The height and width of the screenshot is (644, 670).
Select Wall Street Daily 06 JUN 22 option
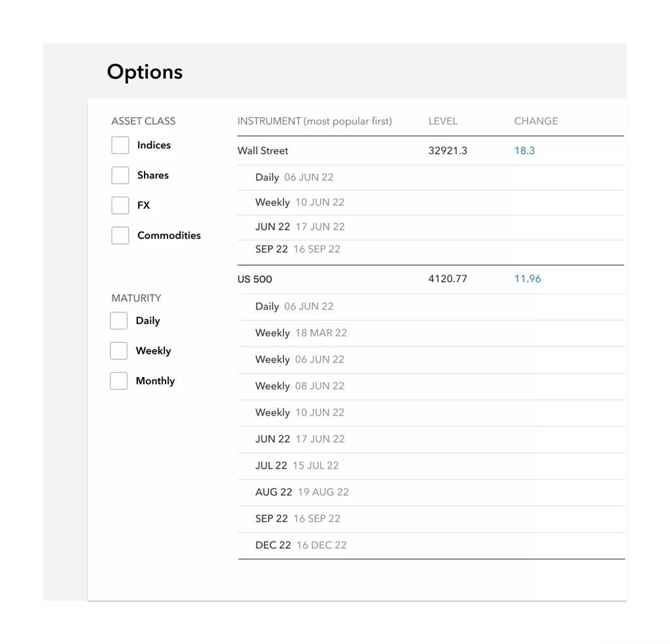(x=294, y=177)
